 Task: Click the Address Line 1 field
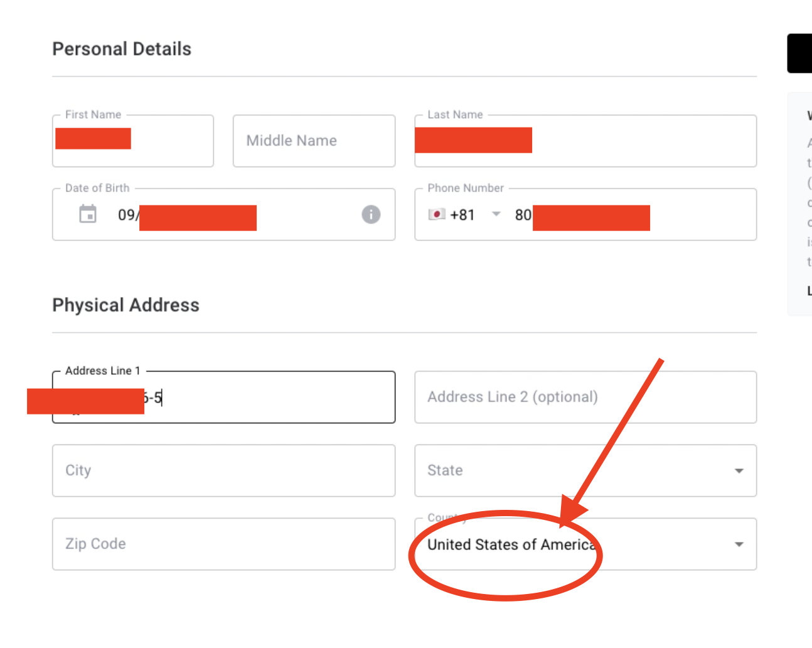276,397
